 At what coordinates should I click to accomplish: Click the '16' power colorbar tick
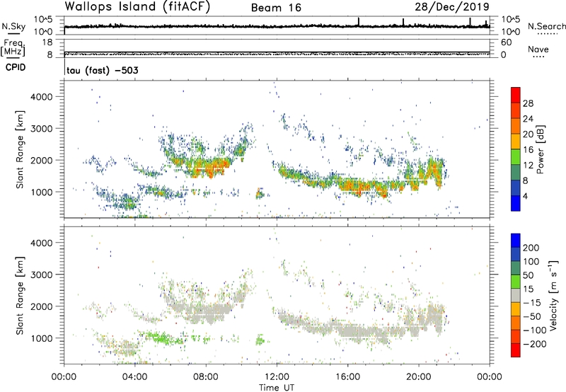[x=528, y=150]
